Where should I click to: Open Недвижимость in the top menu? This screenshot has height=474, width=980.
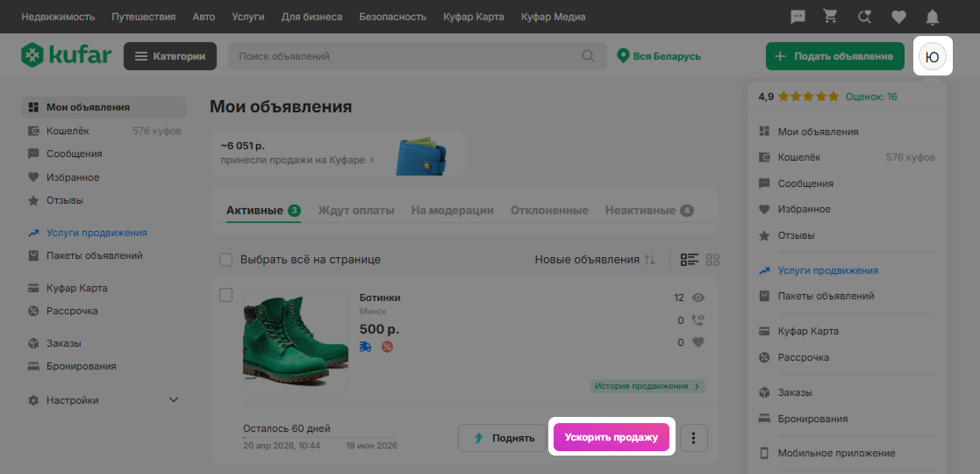tap(58, 17)
